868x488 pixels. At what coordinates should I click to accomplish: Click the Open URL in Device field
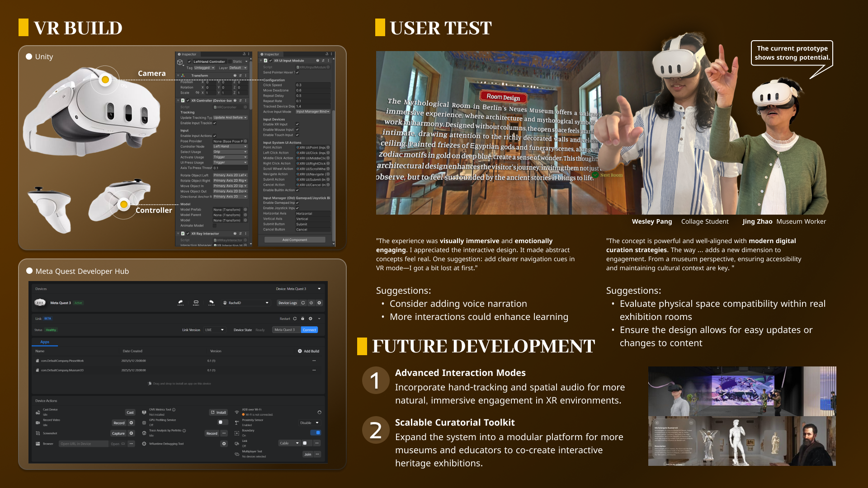pos(84,444)
